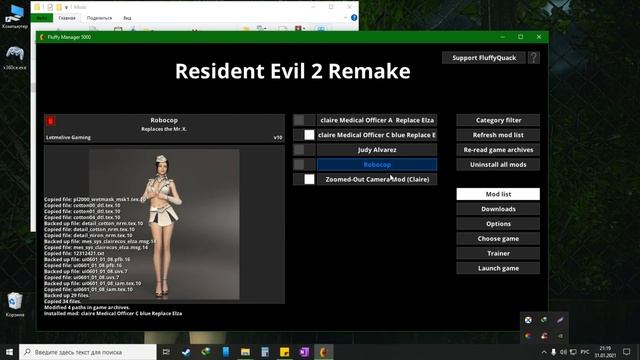Click the mod preview image

pos(164,224)
